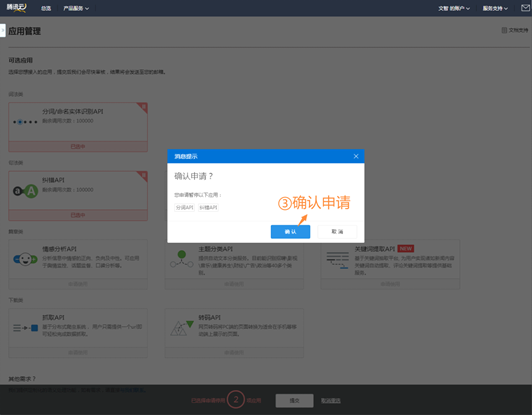Open the 文智 user account dropdown
The height and width of the screenshot is (415, 532).
pos(454,8)
